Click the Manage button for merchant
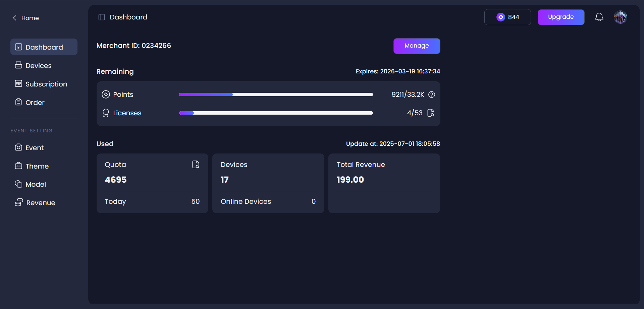644x309 pixels. pos(417,46)
